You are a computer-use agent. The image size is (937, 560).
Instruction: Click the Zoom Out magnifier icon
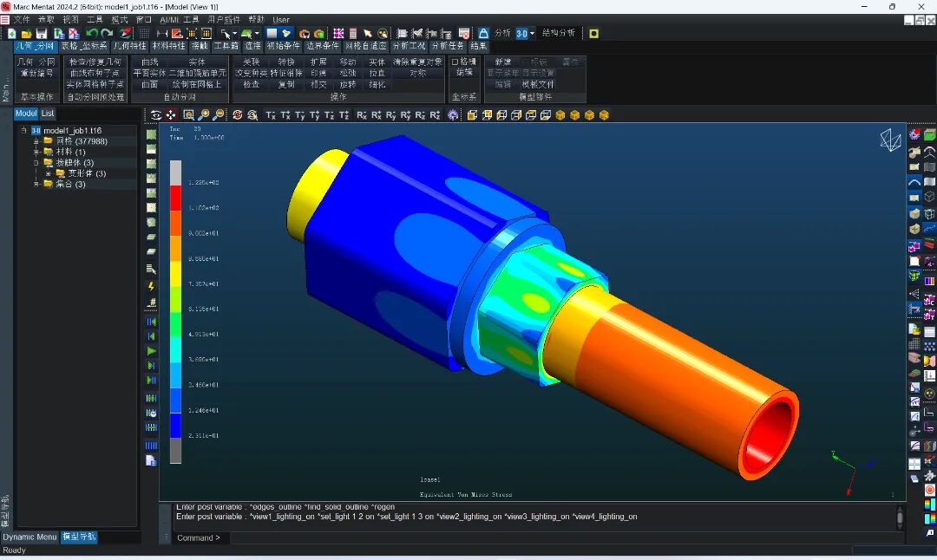point(219,114)
